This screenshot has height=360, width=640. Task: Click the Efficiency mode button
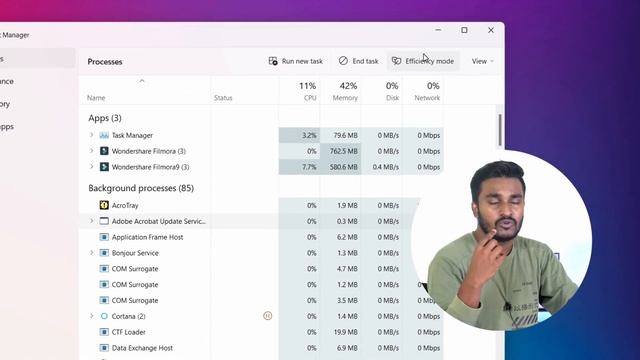[423, 61]
